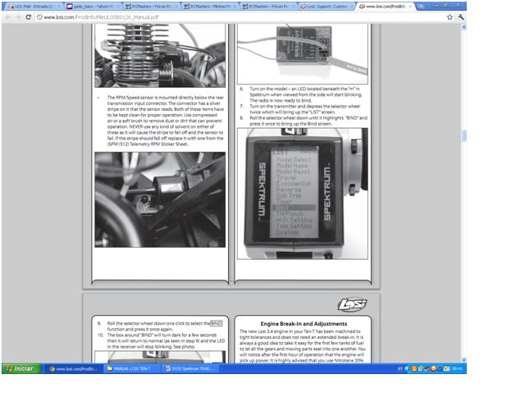Open a new tab with the plus button
Viewport: 525px width, 420px height.
pos(421,6)
